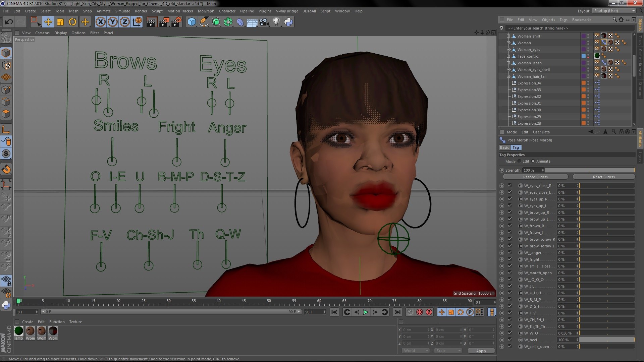Open the Python script icon in toolbar
644x362 pixels.
pyautogui.click(x=288, y=22)
